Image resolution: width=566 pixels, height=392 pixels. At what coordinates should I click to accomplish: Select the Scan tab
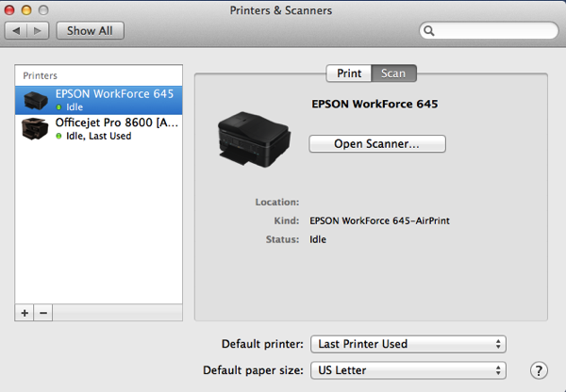coord(393,73)
